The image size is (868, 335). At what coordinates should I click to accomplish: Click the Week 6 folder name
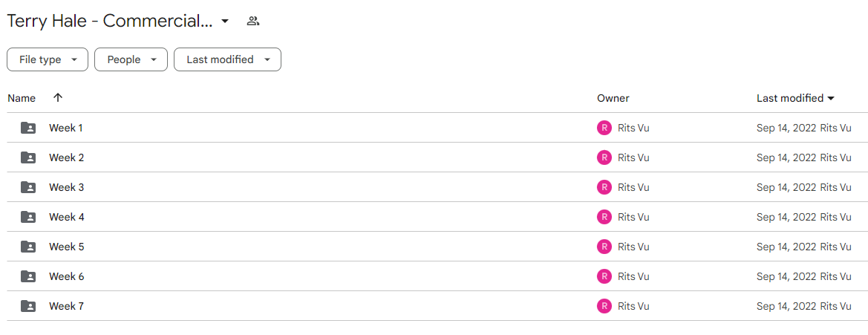tap(66, 276)
